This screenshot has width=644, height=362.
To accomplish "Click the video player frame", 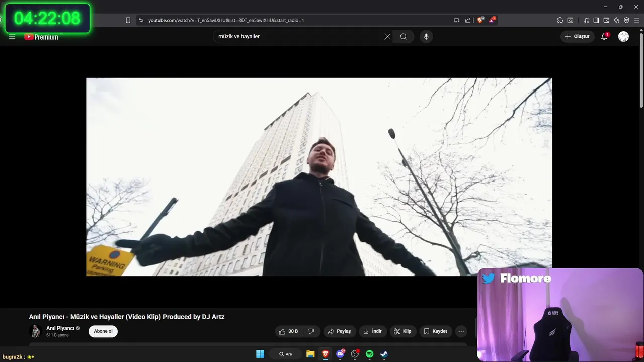I will pyautogui.click(x=319, y=176).
